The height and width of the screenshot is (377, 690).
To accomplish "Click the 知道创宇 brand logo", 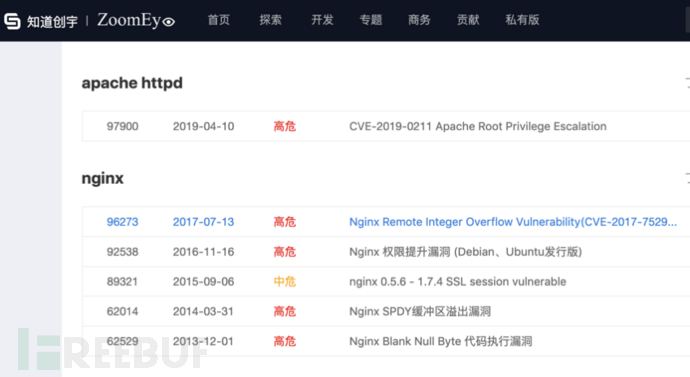I will click(x=40, y=21).
